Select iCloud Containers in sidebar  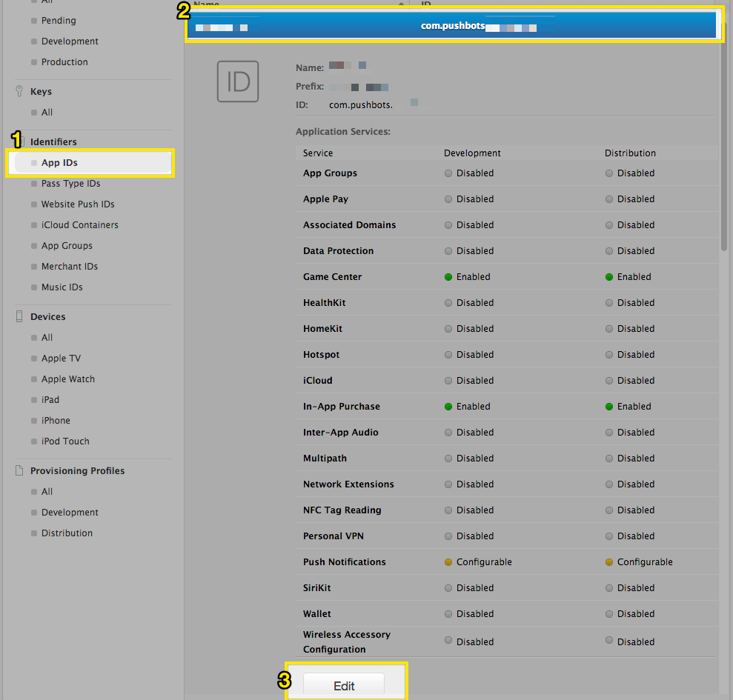click(x=79, y=225)
